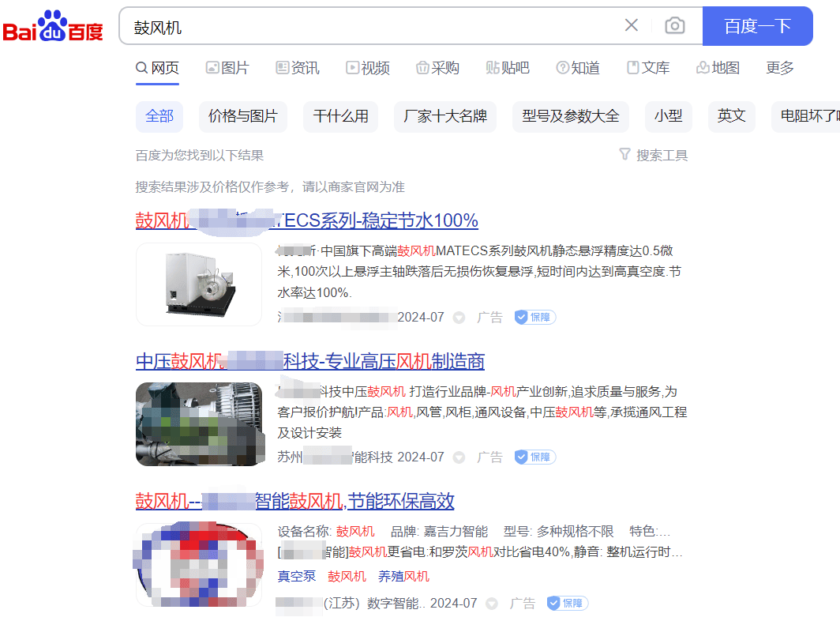The height and width of the screenshot is (621, 840).
Task: Select the 网页 tab
Action: pyautogui.click(x=157, y=68)
